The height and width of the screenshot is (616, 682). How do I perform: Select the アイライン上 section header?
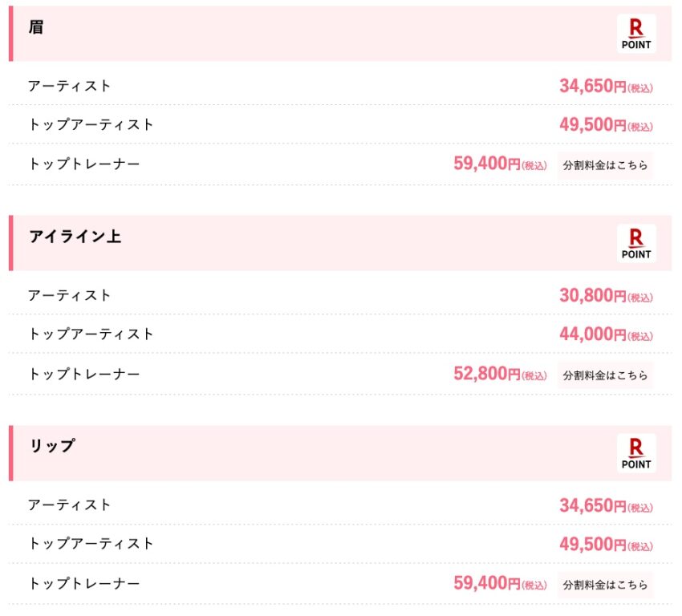(x=340, y=244)
